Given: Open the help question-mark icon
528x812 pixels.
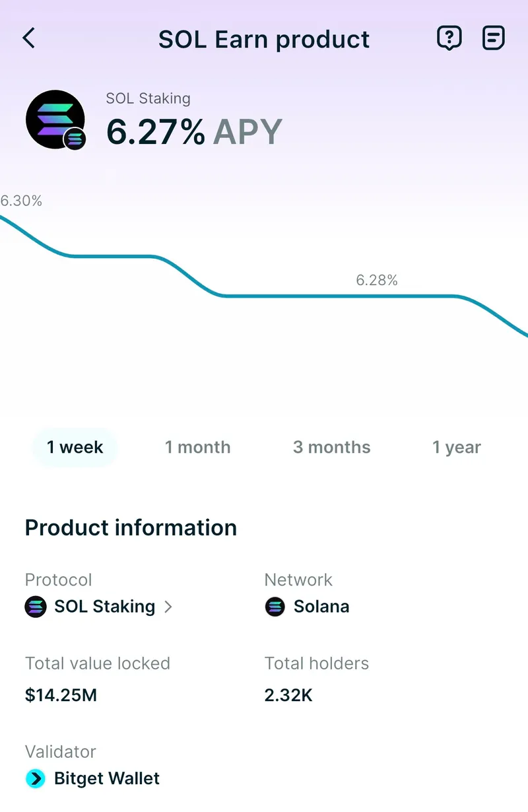Looking at the screenshot, I should pos(449,38).
